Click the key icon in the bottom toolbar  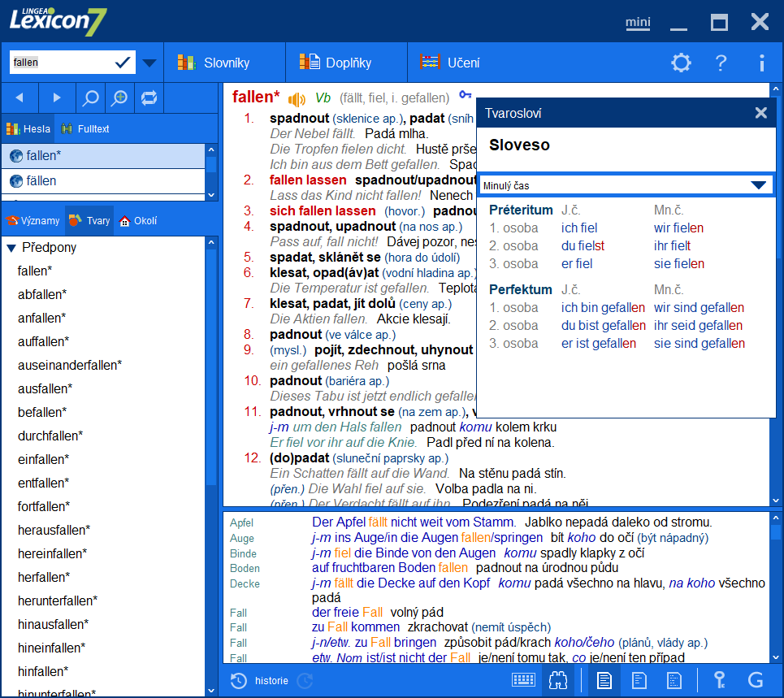720,681
